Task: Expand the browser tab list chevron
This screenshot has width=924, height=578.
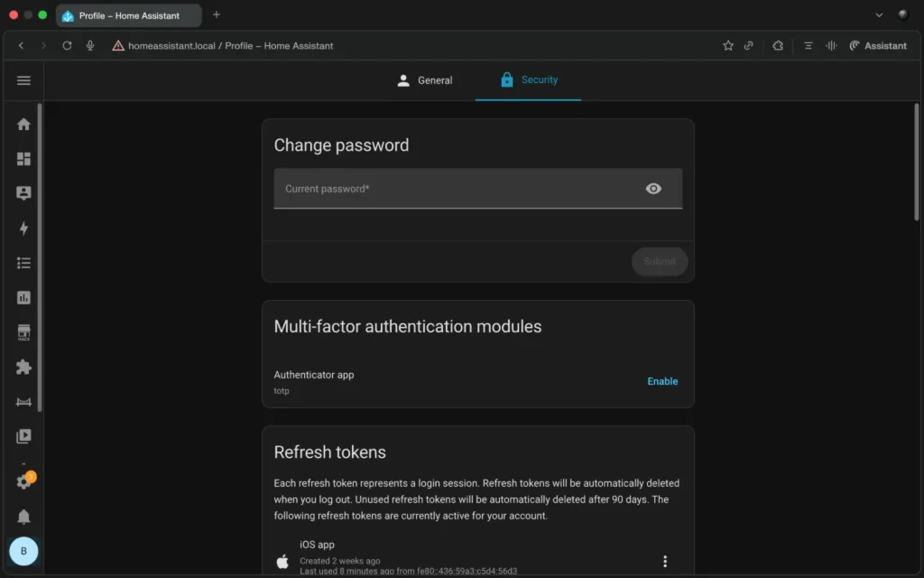Action: click(x=879, y=15)
